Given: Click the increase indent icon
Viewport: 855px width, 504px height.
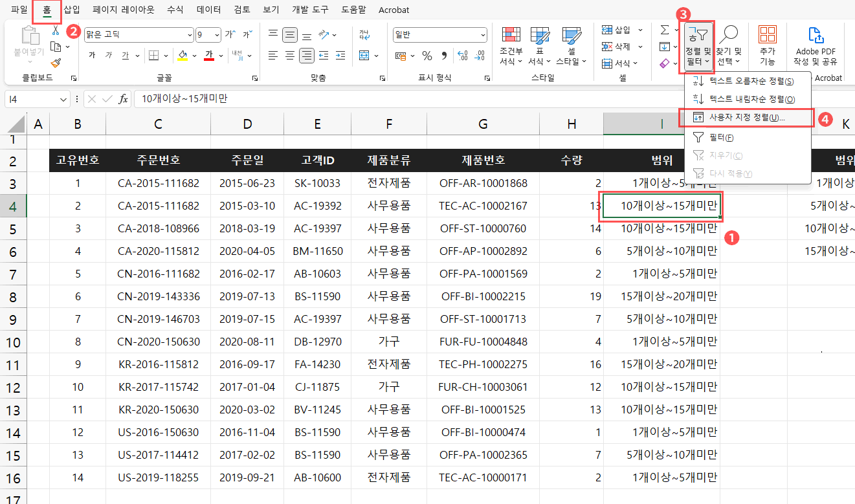Looking at the screenshot, I should [341, 56].
